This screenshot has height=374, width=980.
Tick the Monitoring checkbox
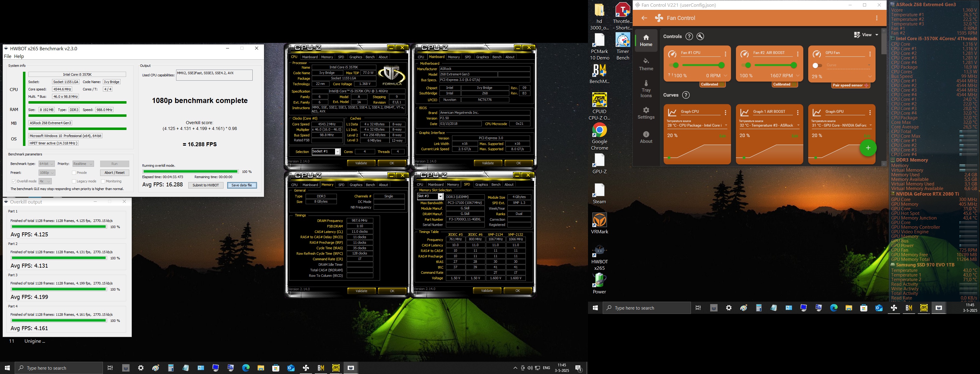coord(103,181)
